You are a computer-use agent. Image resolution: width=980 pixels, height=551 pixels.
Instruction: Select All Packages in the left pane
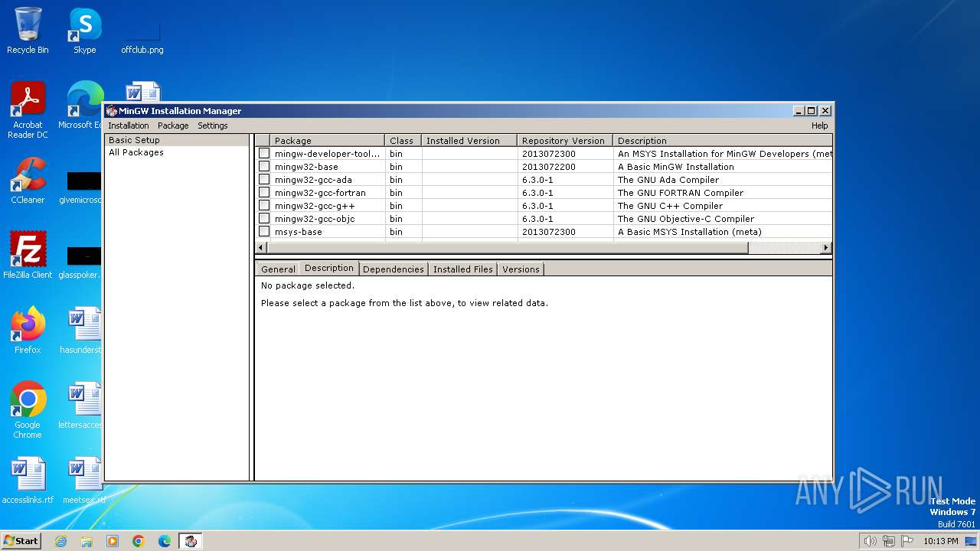136,152
